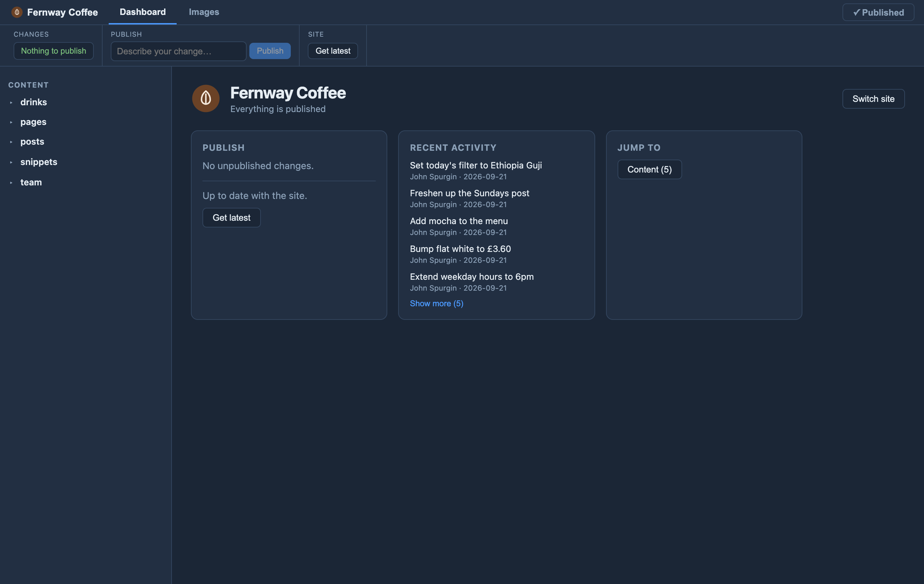
Task: Click activity 'Extend weekday hours to 6pm'
Action: point(472,277)
